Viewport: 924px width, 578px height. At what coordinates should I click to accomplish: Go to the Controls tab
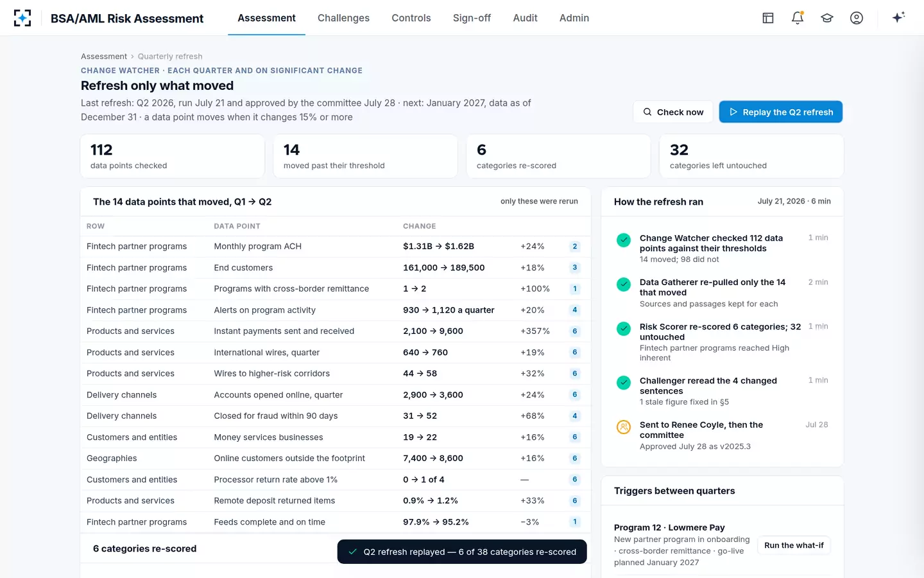pyautogui.click(x=411, y=18)
